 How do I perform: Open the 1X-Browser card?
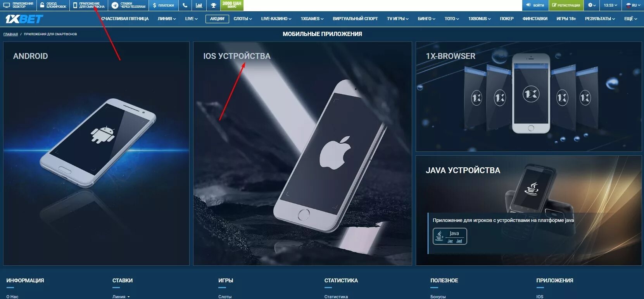pyautogui.click(x=529, y=97)
